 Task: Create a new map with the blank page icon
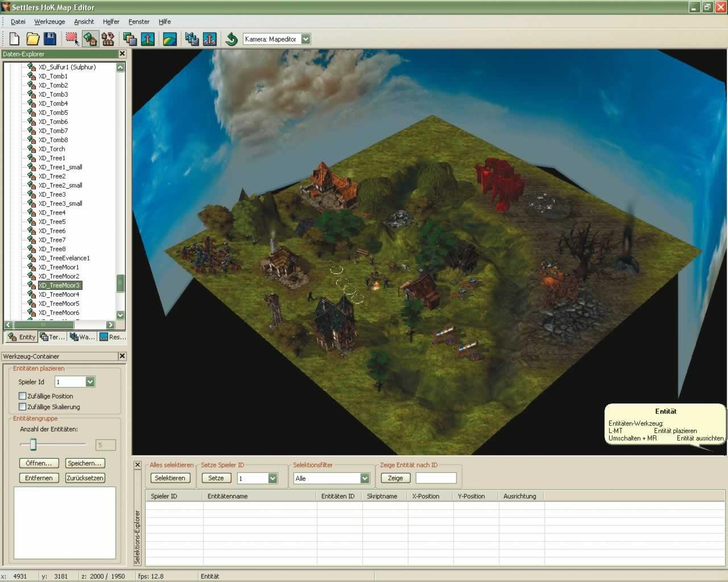[x=15, y=39]
